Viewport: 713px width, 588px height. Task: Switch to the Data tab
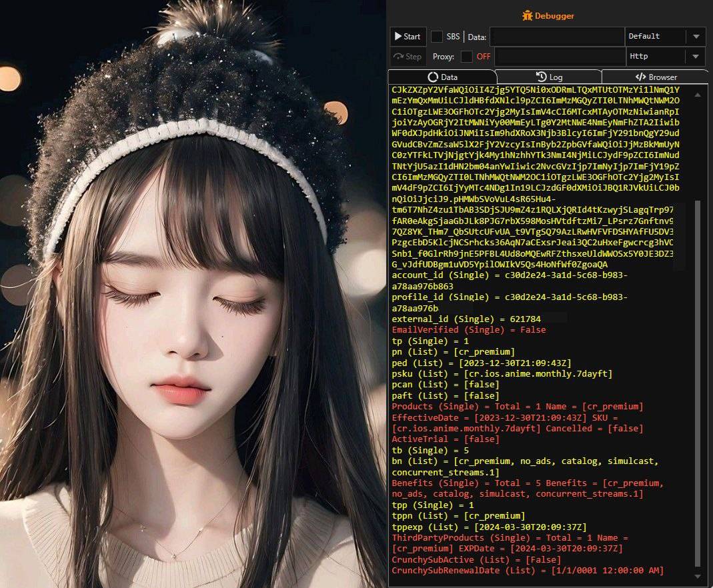click(x=442, y=77)
